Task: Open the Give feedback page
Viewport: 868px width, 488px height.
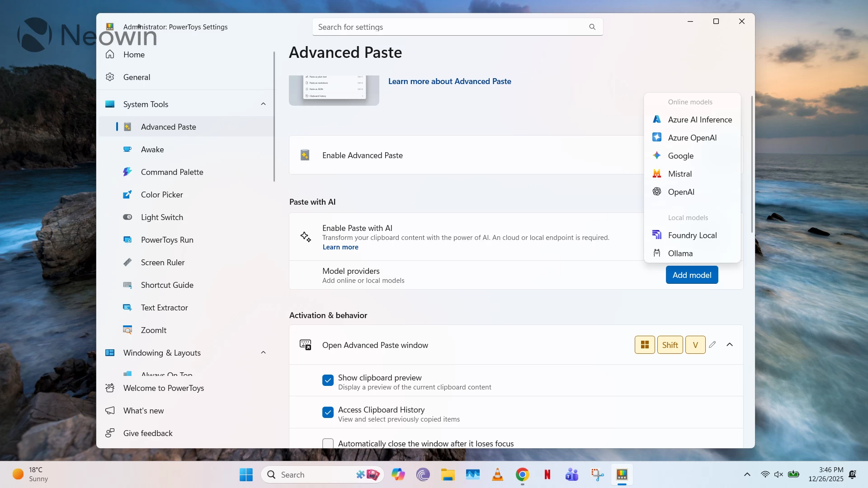Action: pos(185,433)
